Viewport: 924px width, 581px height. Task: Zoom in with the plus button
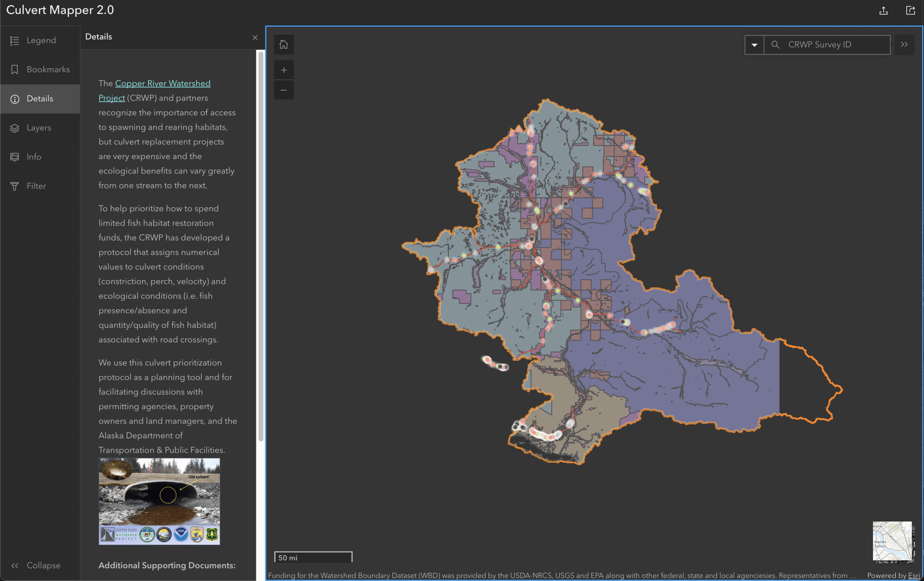[284, 70]
